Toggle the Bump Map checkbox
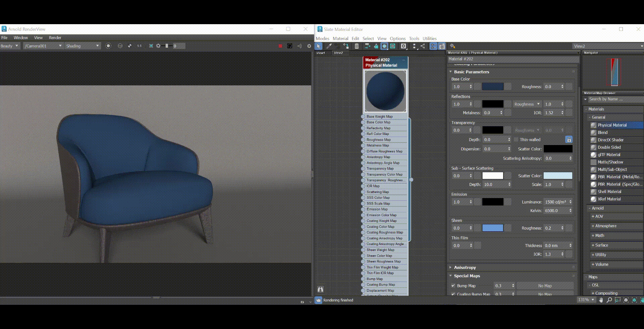Screen dimensions: 644x329 (453, 286)
